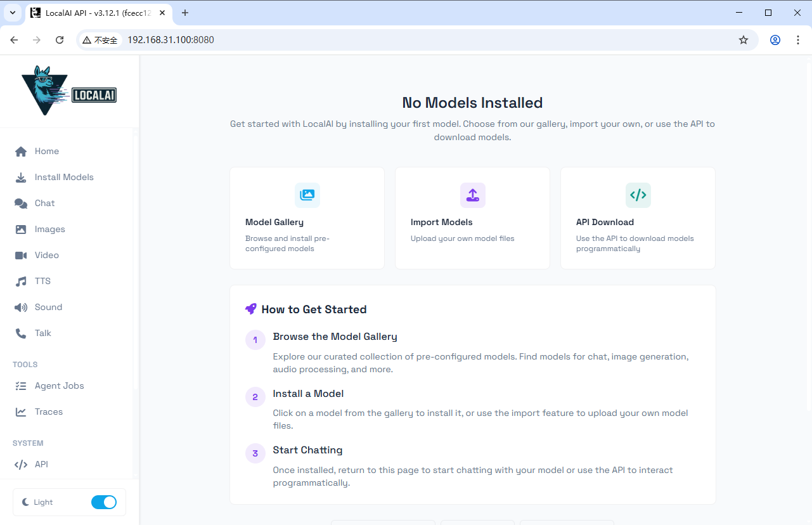Click the Model Gallery card image icon
This screenshot has height=525, width=812.
click(x=307, y=195)
